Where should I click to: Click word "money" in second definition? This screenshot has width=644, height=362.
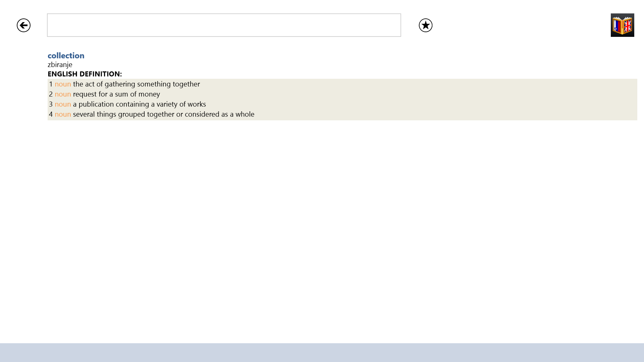(149, 94)
